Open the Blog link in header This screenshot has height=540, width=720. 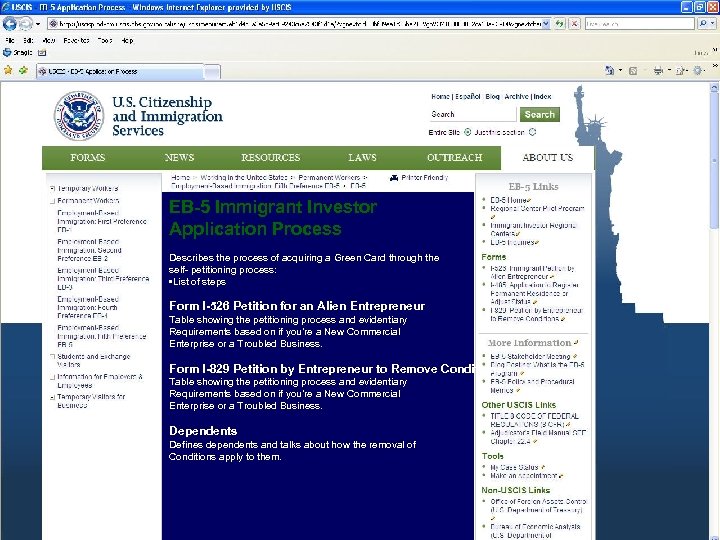[x=492, y=96]
